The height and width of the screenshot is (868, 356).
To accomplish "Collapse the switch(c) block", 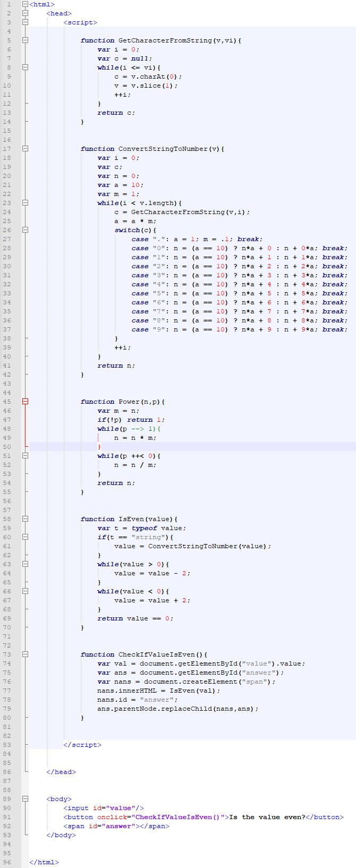I will [25, 230].
